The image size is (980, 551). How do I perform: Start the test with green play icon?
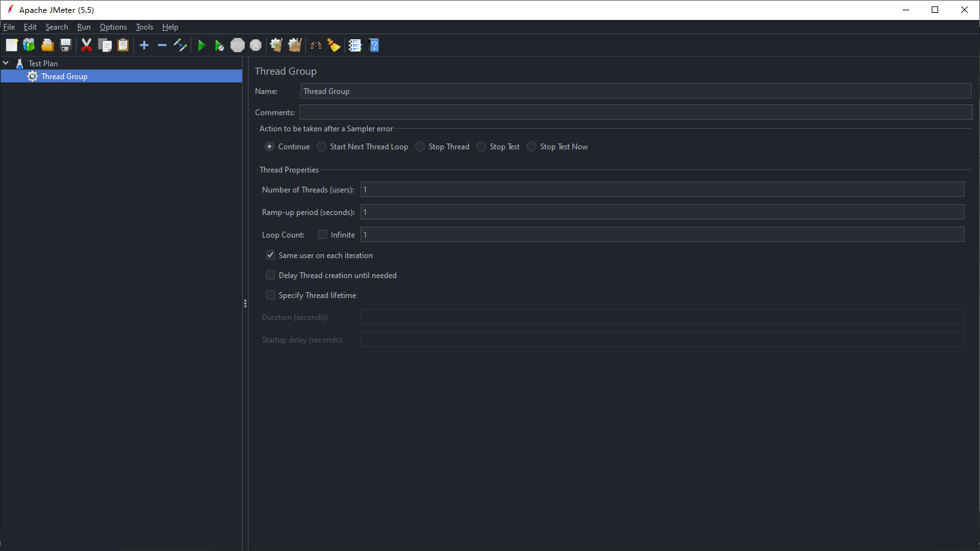coord(202,45)
